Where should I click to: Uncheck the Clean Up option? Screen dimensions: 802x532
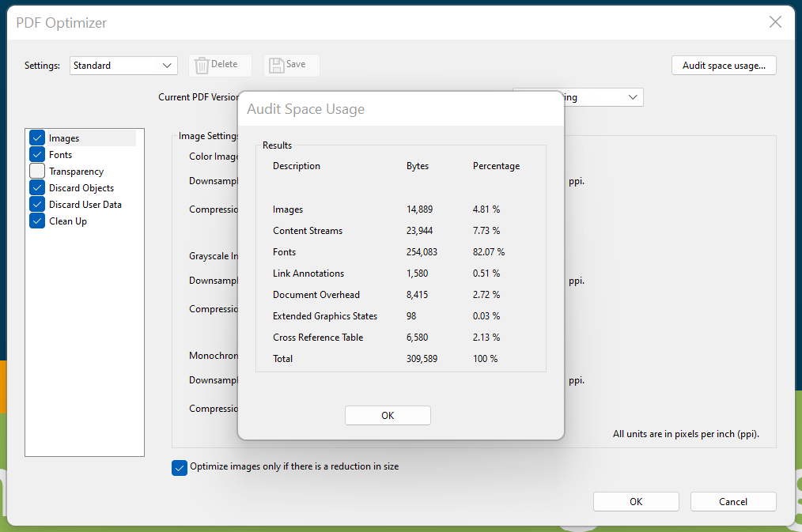(x=36, y=221)
